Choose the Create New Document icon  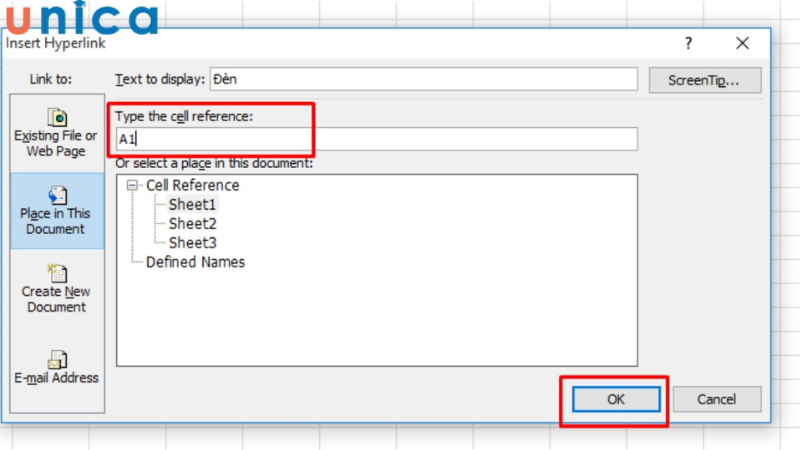click(57, 273)
